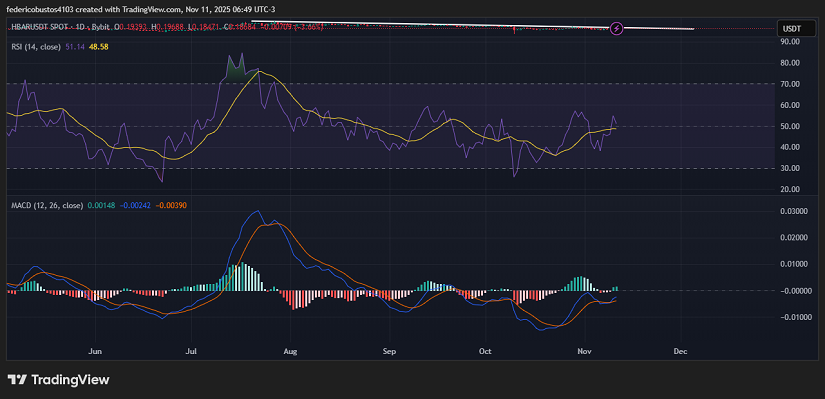
Task: Click the RSI moving average value 48.58
Action: click(99, 46)
